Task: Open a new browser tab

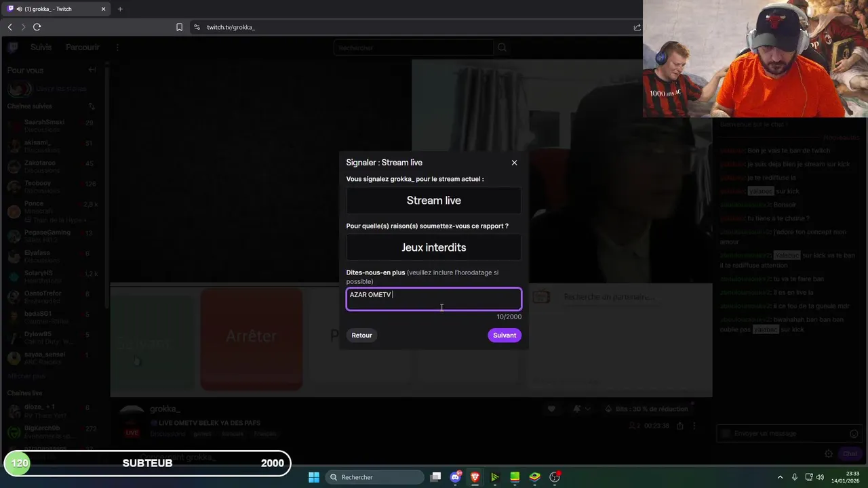Action: coord(120,9)
